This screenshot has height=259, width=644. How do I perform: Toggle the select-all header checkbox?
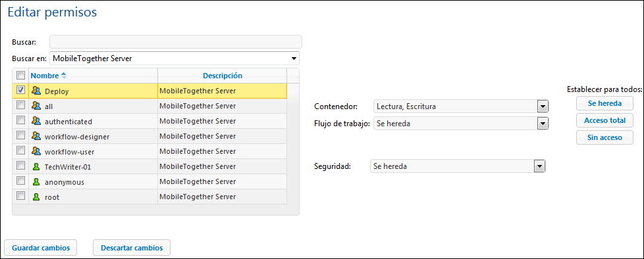click(x=20, y=75)
